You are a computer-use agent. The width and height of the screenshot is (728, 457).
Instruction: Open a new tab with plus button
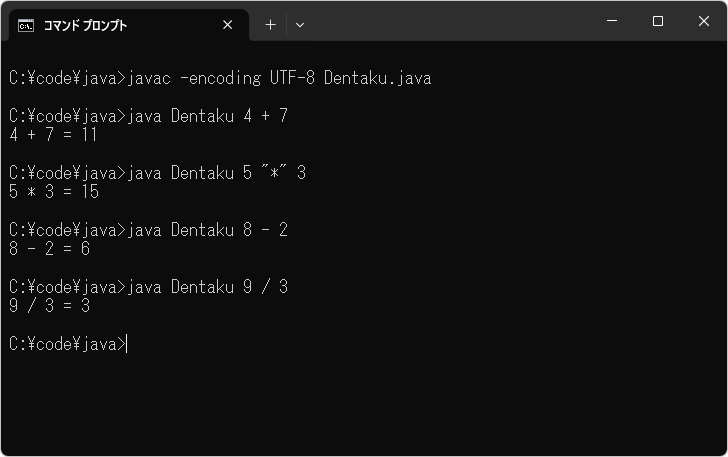click(270, 25)
